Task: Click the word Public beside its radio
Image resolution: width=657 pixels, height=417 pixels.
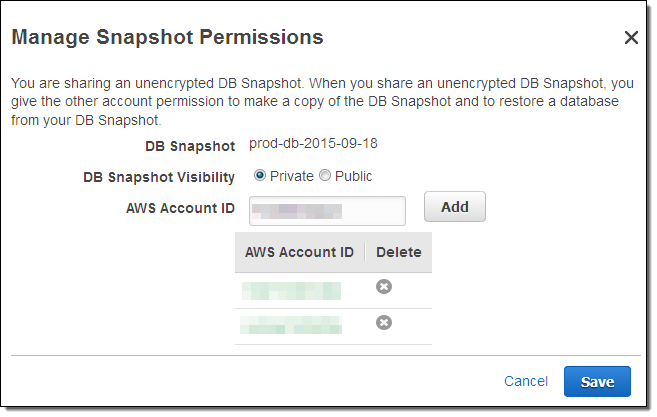Action: tap(353, 176)
